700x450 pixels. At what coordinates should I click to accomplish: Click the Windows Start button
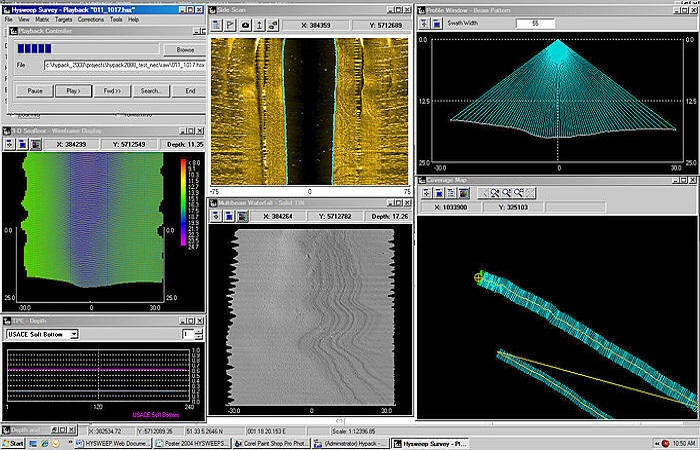click(x=13, y=444)
